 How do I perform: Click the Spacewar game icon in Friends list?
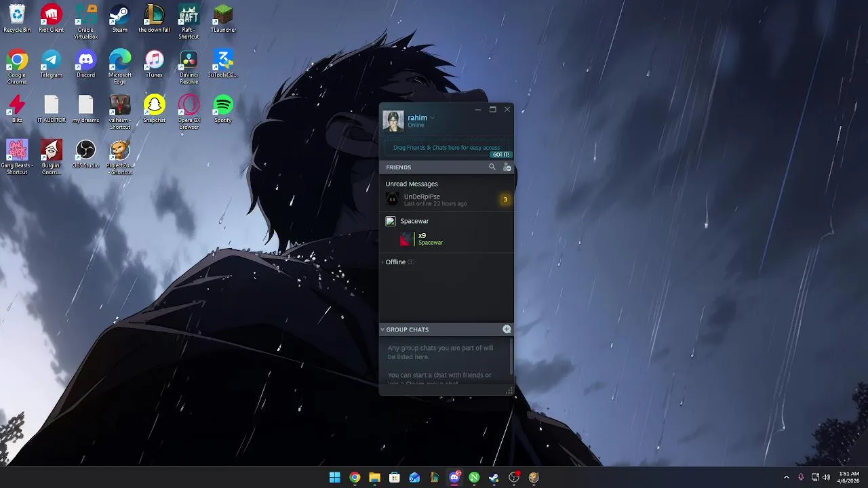pyautogui.click(x=390, y=221)
